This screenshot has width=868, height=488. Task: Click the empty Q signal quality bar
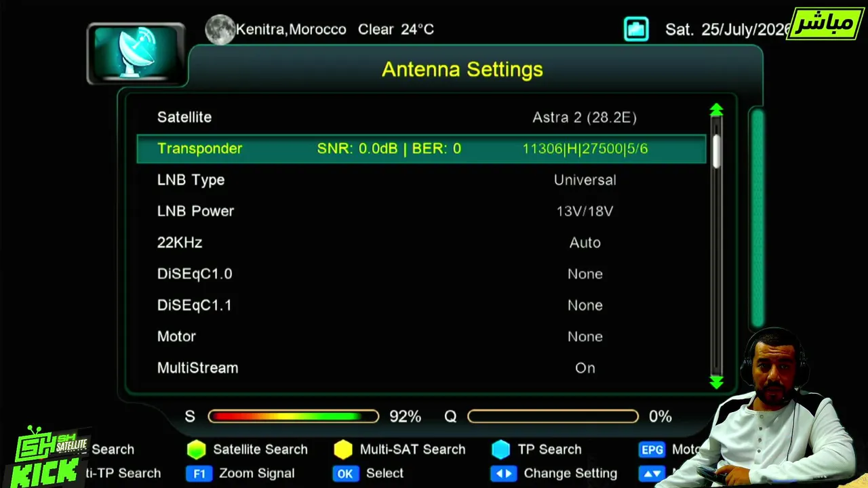[553, 416]
